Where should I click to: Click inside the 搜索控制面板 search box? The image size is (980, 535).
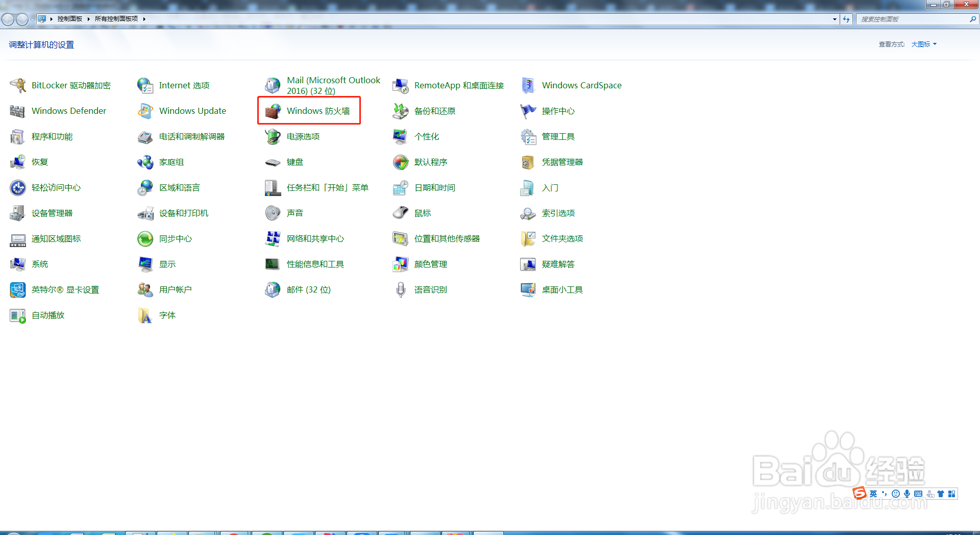click(x=914, y=19)
